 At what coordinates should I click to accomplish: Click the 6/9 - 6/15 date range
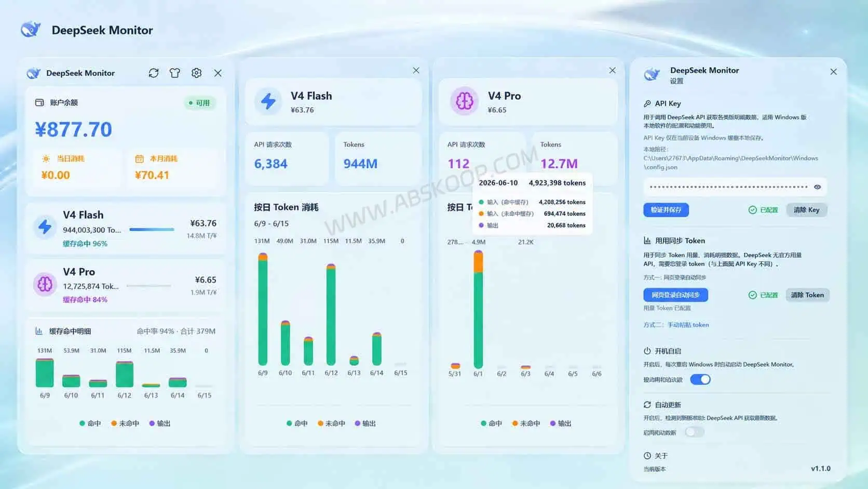[x=271, y=223]
